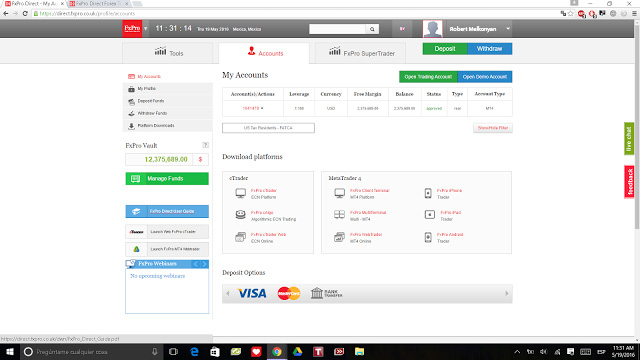Click the Visa deposit option logo
This screenshot has width=640, height=360.
click(x=252, y=293)
